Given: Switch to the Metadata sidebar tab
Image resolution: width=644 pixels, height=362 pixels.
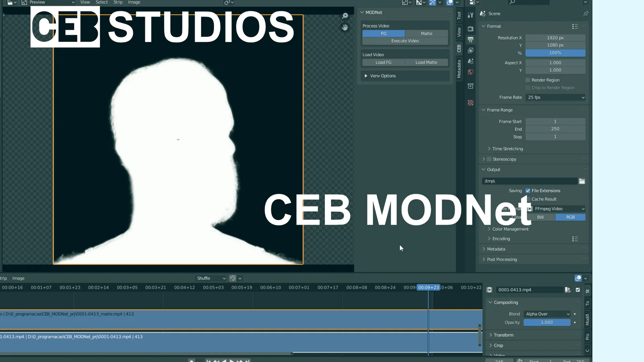Looking at the screenshot, I should point(459,69).
